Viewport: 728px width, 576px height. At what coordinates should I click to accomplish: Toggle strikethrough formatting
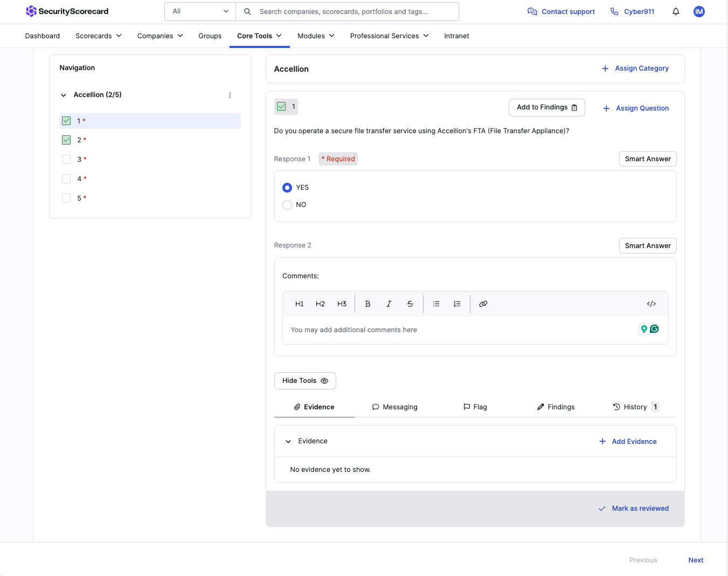[x=410, y=304]
